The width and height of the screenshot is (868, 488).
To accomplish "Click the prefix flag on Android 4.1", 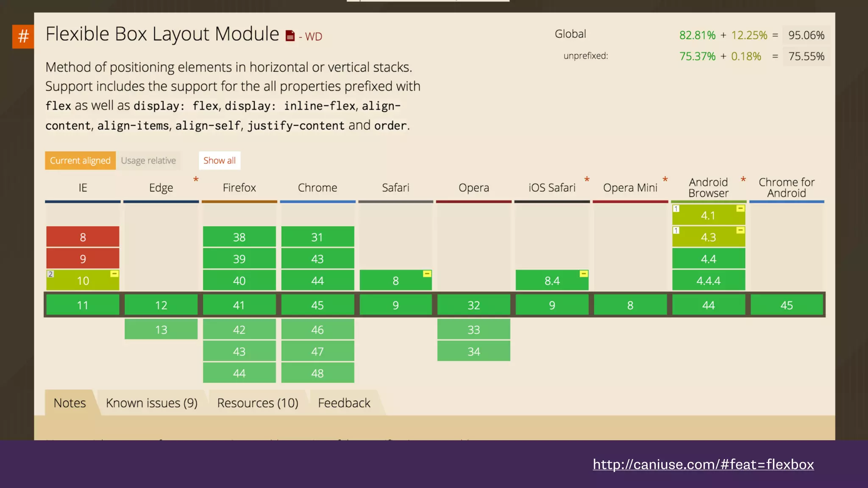I will coord(740,208).
